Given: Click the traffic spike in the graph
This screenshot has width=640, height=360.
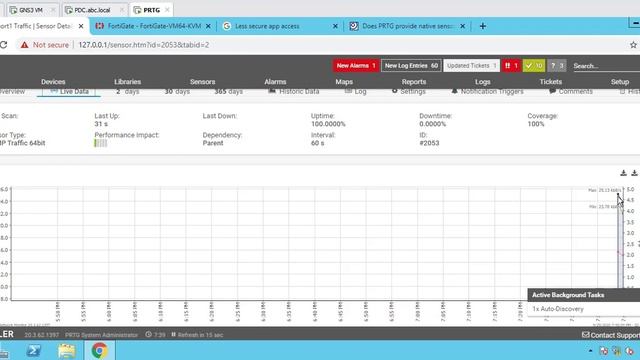Looking at the screenshot, I should pos(620,241).
